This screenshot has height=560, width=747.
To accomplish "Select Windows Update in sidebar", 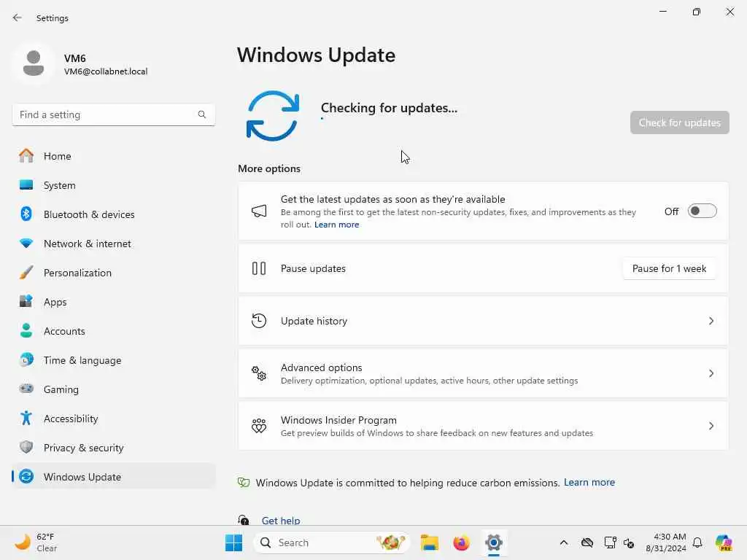I will pyautogui.click(x=113, y=477).
